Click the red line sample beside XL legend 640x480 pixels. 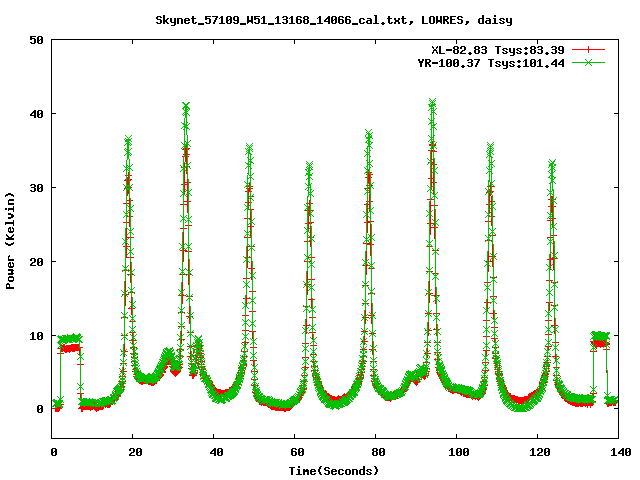click(588, 50)
